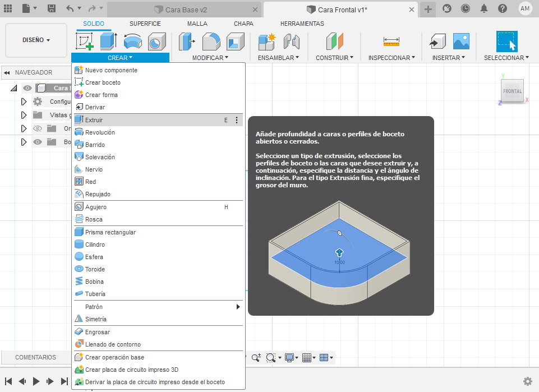
Task: Click the Shell toolbar icon
Action: [x=236, y=41]
